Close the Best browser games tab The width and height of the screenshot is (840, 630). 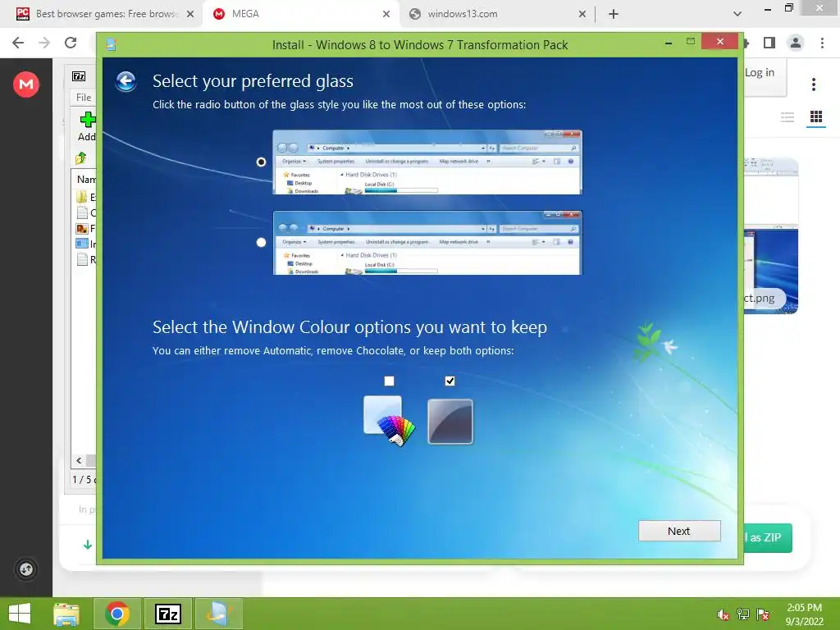(x=190, y=14)
